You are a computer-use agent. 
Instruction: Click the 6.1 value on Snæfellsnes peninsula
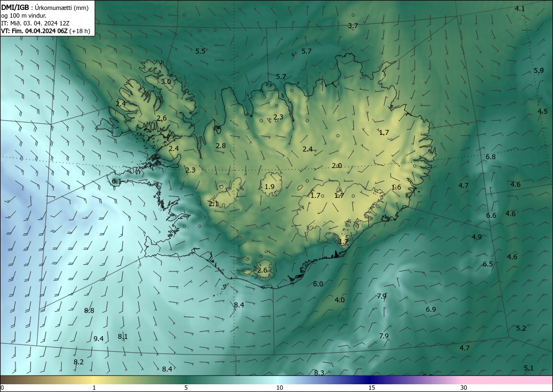(117, 181)
